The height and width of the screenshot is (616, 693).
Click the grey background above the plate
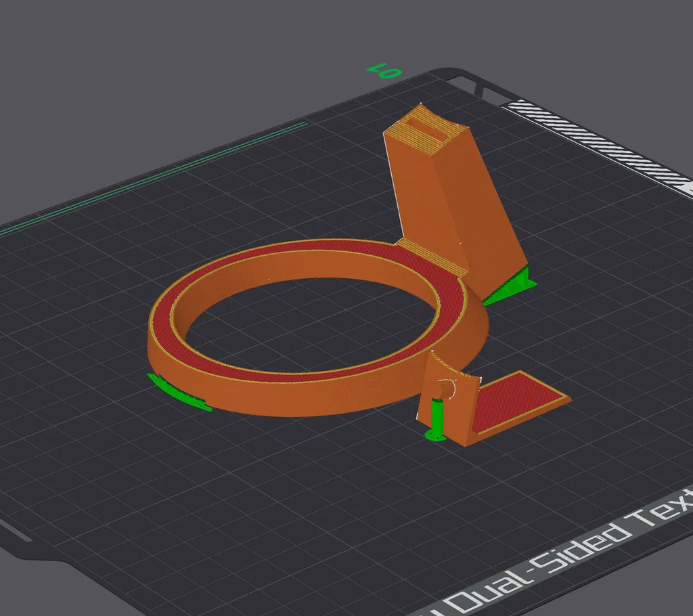177,66
